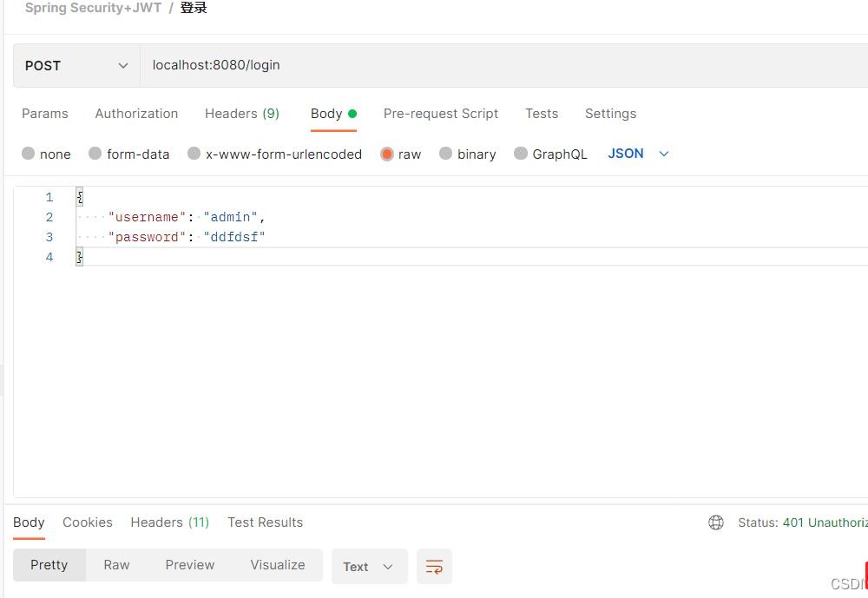Click the Raw response view button
This screenshot has height=598, width=868.
tap(116, 565)
